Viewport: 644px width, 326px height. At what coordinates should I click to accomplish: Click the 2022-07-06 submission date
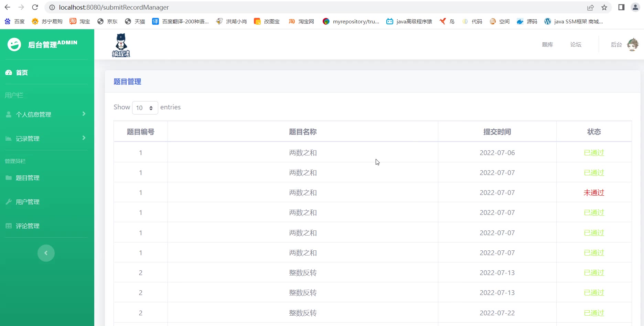[x=497, y=153]
